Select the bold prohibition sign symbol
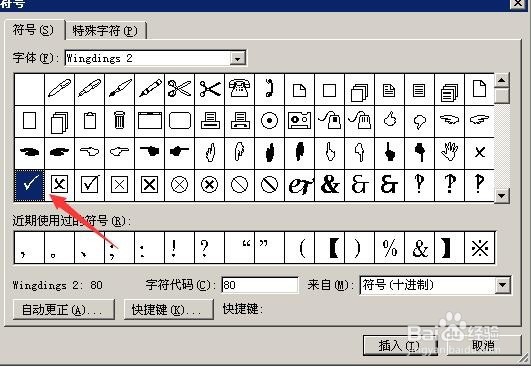The height and width of the screenshot is (368, 531). (269, 185)
